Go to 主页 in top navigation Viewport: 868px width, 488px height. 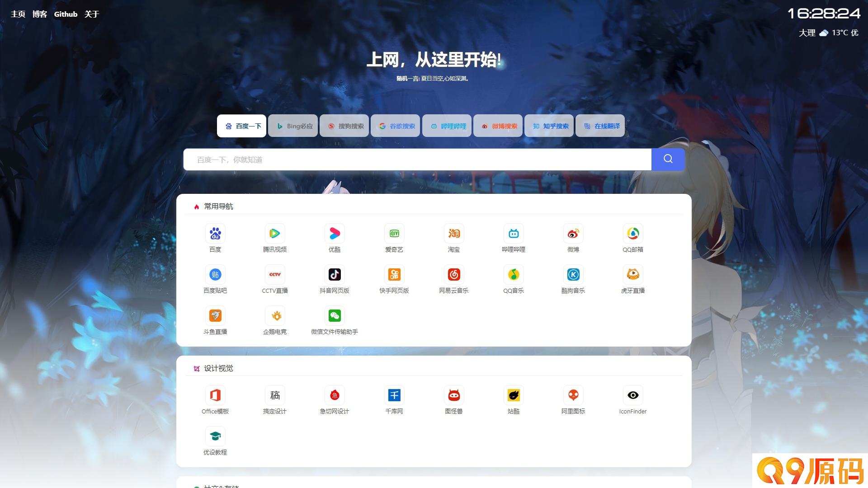[x=18, y=14]
